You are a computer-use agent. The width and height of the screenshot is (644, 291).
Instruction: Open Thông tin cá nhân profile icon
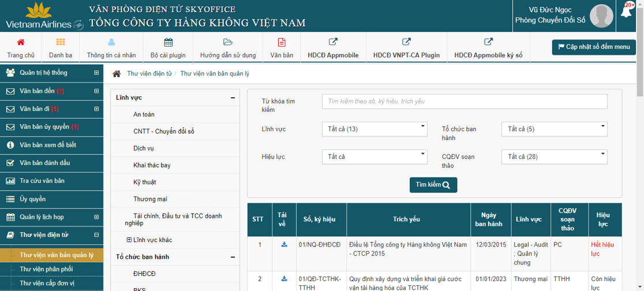click(111, 42)
